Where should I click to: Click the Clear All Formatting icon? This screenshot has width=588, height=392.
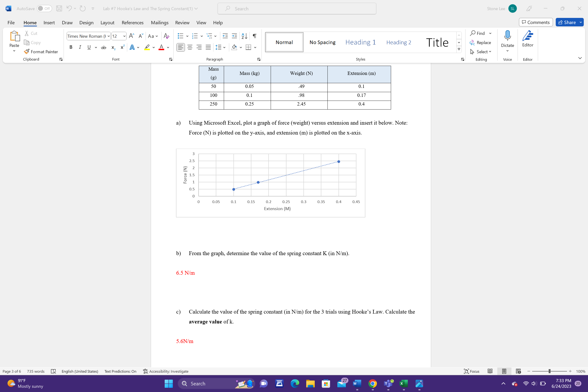coord(166,36)
